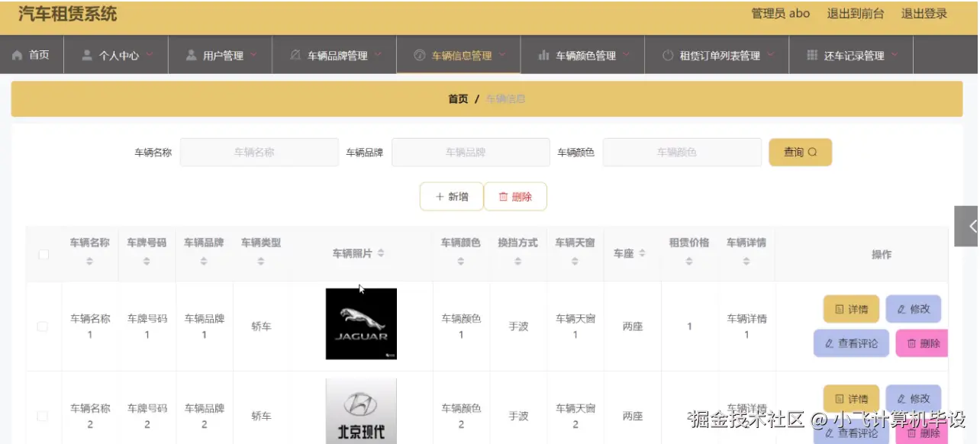
Task: Expand 还车记录管理 menu chevron
Action: [x=895, y=54]
